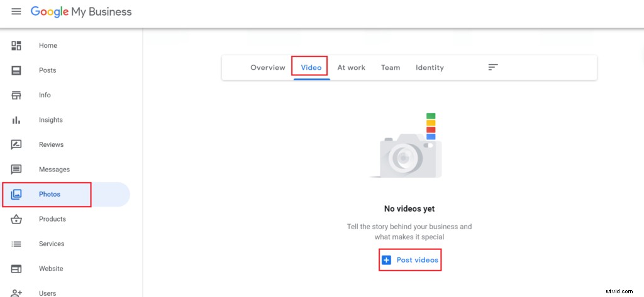Go to the Identity tab
This screenshot has height=297, width=644.
(430, 68)
